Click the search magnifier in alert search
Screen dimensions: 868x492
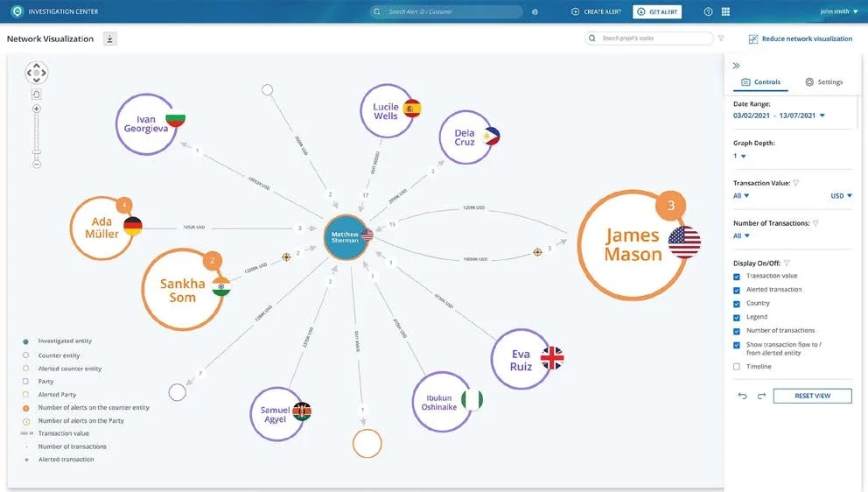coord(377,11)
